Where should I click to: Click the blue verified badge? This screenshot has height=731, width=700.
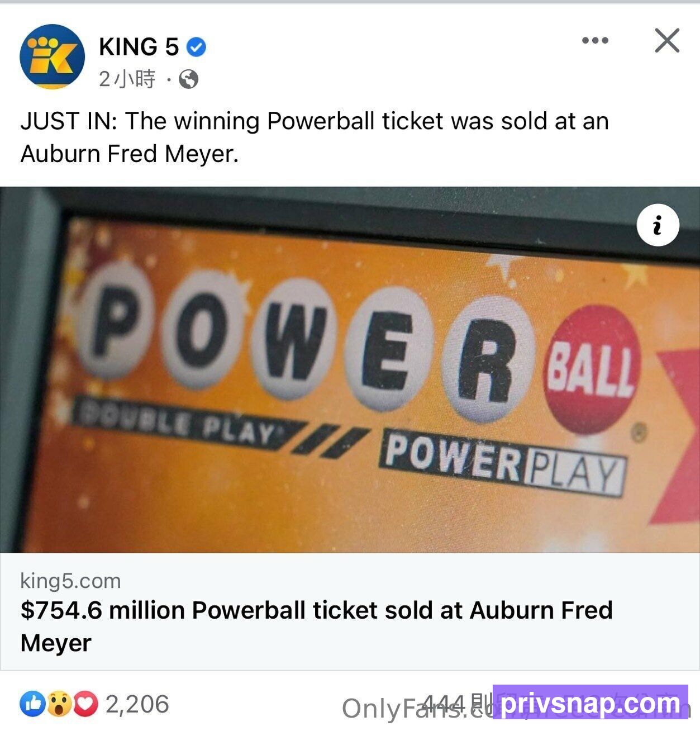pyautogui.click(x=196, y=47)
